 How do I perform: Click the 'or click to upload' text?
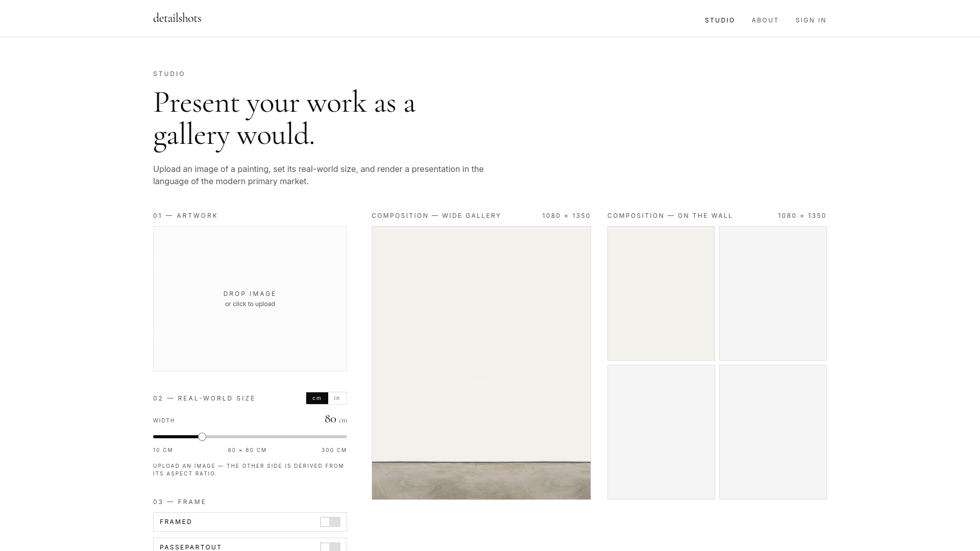(250, 304)
